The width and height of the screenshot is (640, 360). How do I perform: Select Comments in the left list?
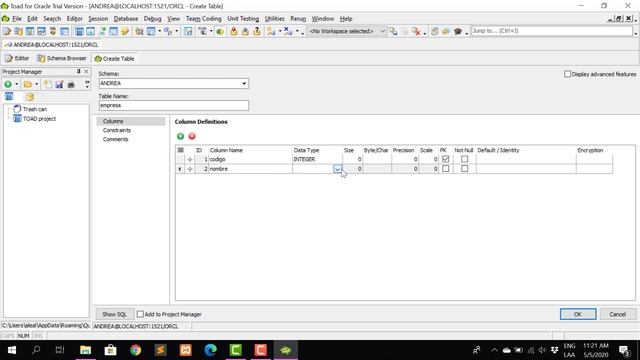click(116, 139)
